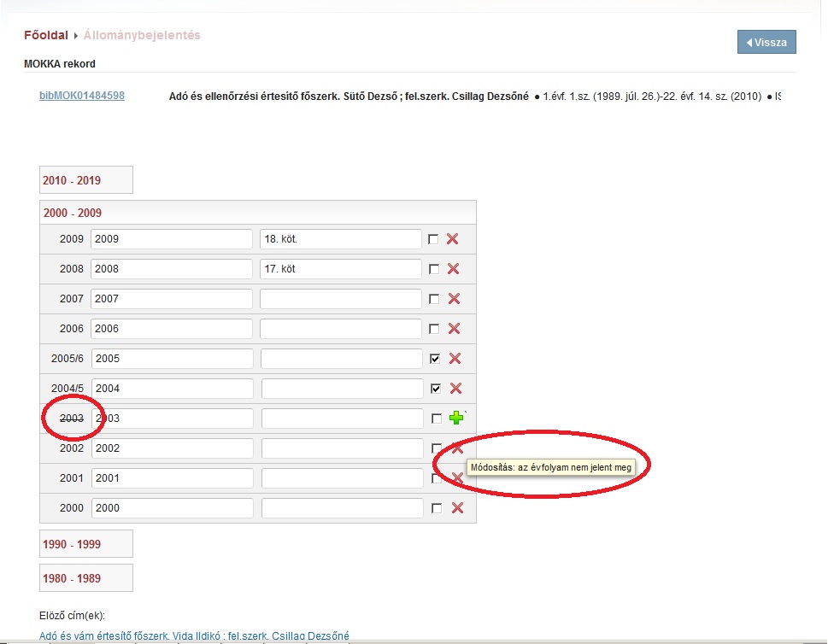The width and height of the screenshot is (828, 644).
Task: Click the volume field containing 18. köt.
Action: (x=340, y=239)
